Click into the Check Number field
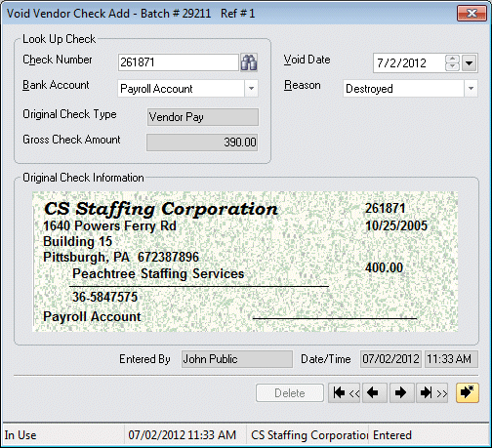This screenshot has height=448, width=492. (179, 62)
